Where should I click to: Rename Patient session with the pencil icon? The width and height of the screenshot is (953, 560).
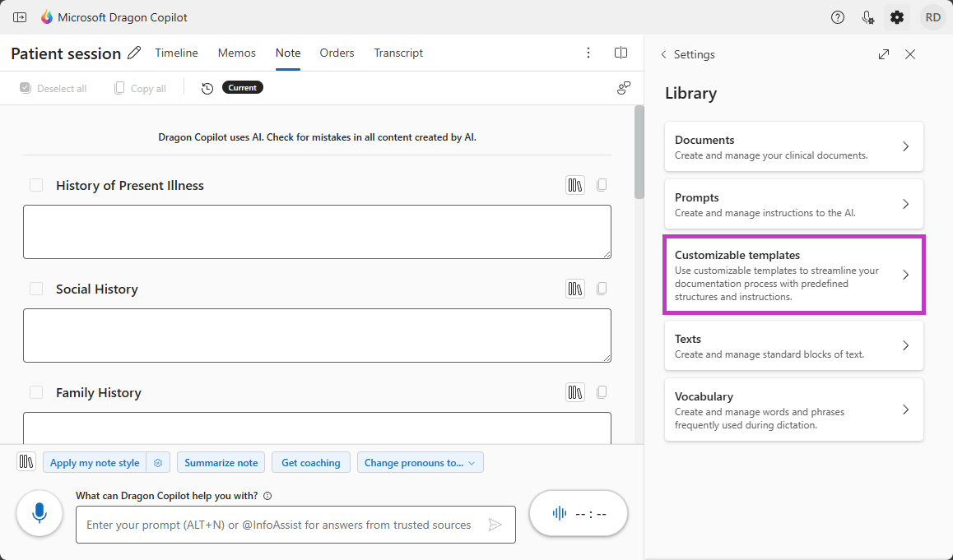tap(133, 52)
